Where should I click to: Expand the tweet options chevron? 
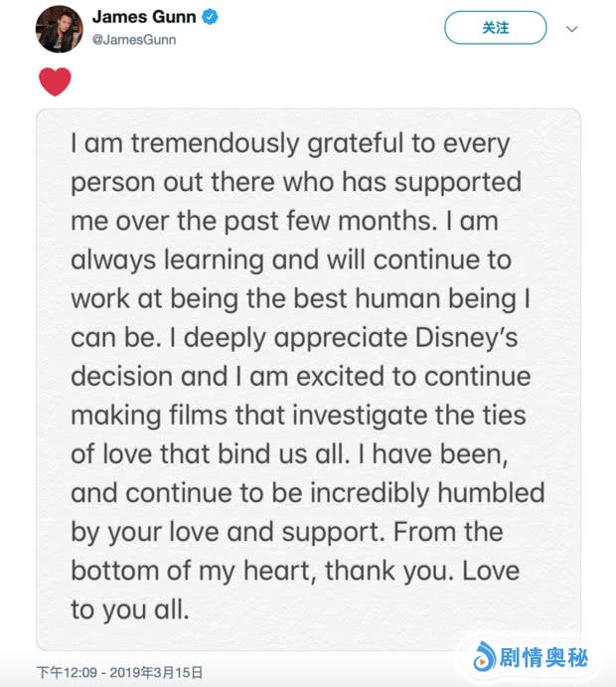(x=571, y=29)
